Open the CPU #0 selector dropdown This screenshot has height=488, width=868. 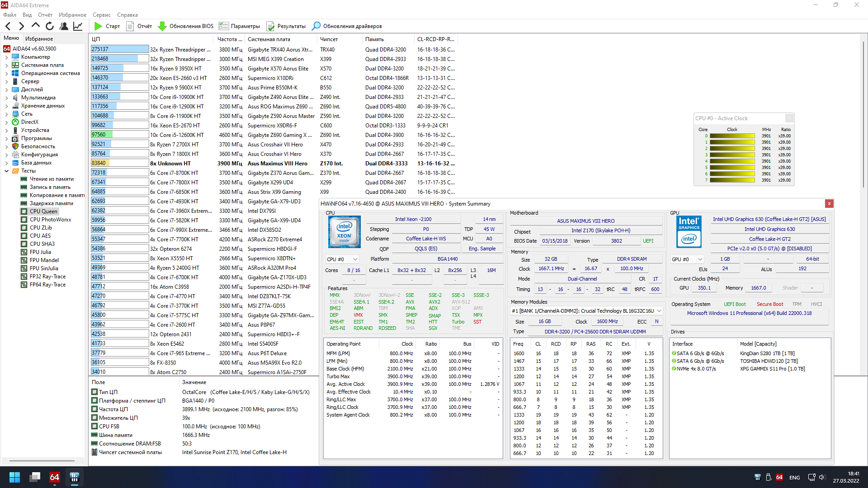click(x=342, y=259)
